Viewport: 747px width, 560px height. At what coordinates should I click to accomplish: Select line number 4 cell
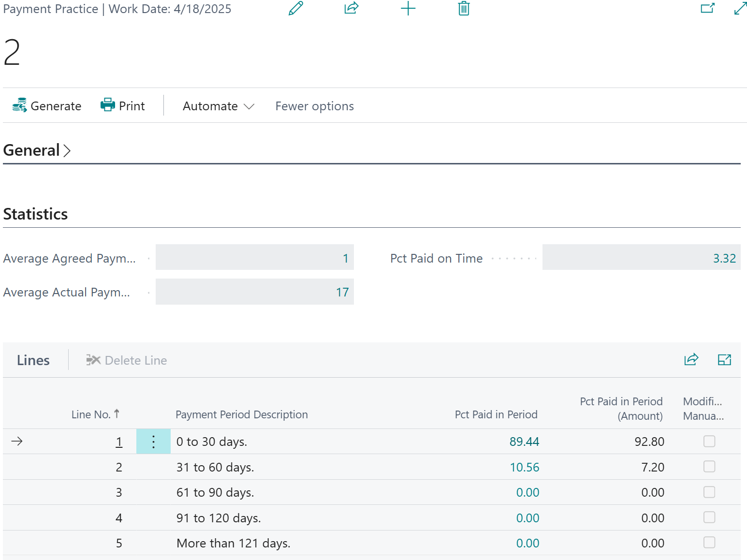coord(119,518)
